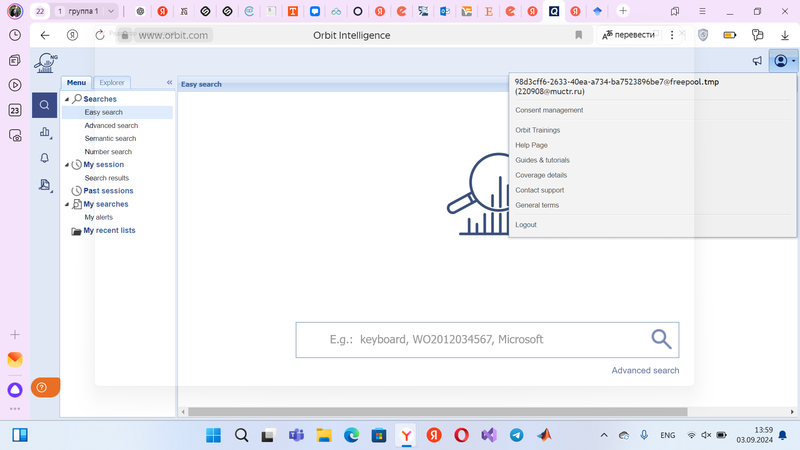Open Coverage details menu entry

tap(541, 176)
